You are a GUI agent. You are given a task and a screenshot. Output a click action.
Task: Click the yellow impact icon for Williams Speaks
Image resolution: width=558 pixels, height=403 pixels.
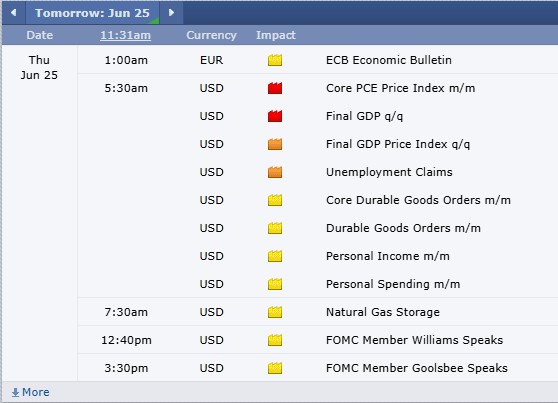pyautogui.click(x=275, y=340)
